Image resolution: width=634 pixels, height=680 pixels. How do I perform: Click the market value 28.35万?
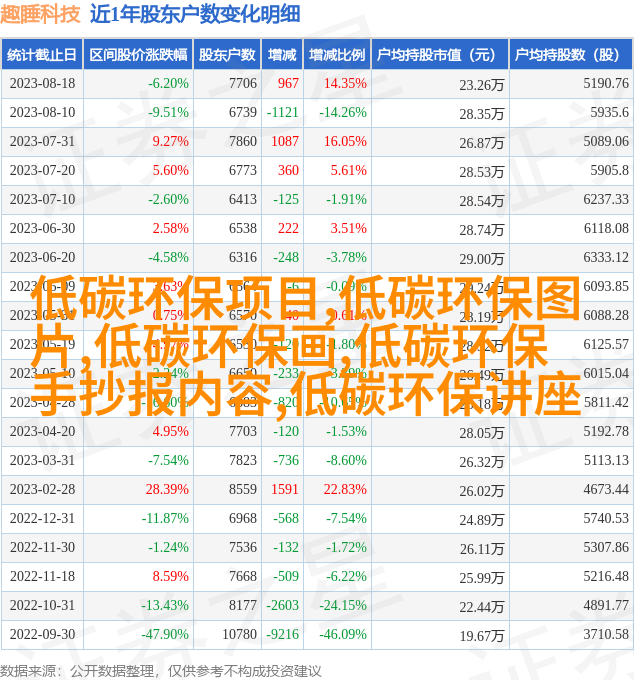tap(481, 114)
